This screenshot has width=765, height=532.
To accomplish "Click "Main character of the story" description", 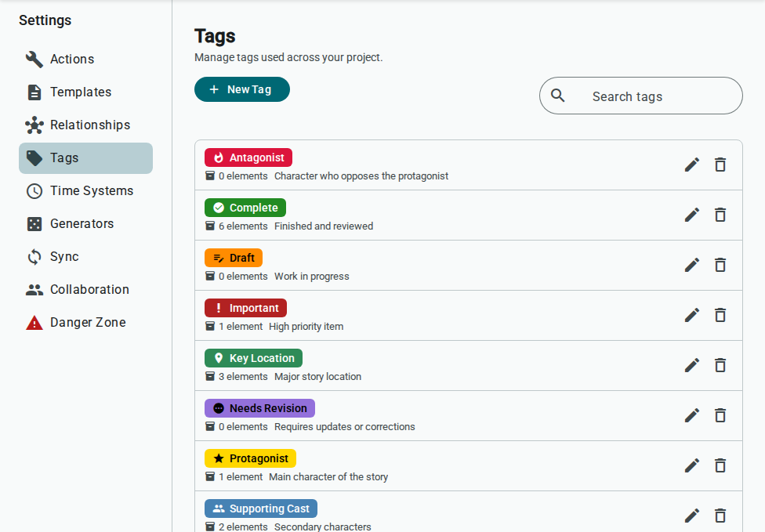I will [328, 477].
